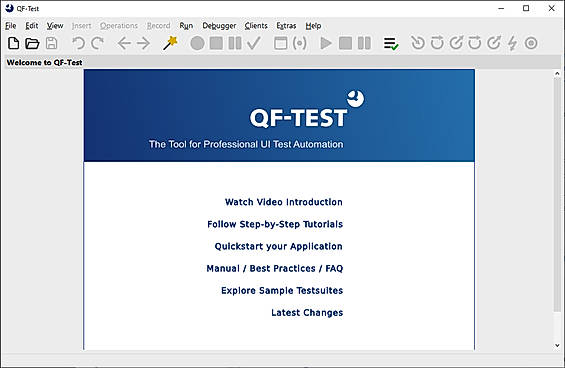Click first debugger step icon with clock arrow
The width and height of the screenshot is (565, 368).
[x=418, y=43]
